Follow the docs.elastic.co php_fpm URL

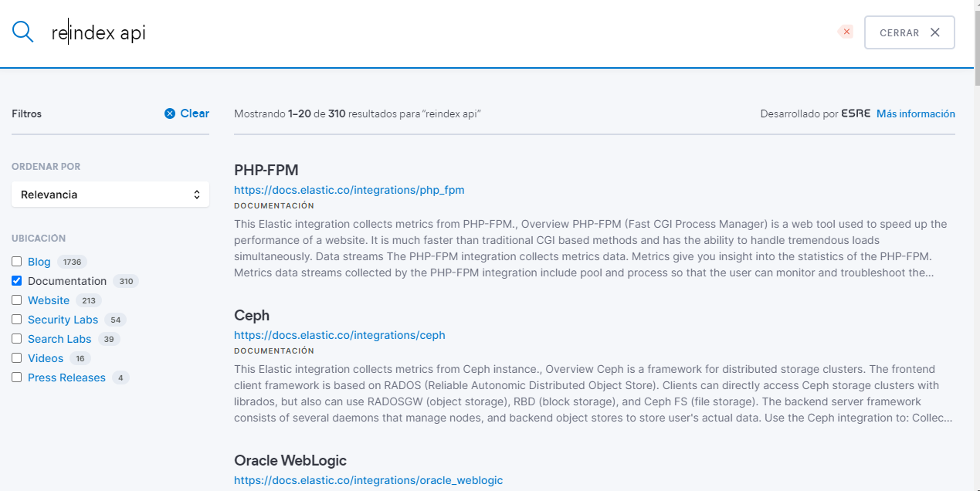tap(349, 190)
